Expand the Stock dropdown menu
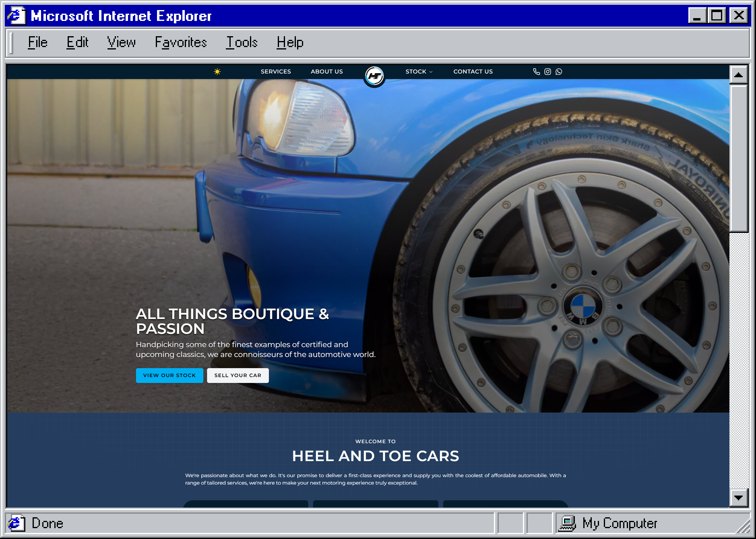Screen dimensions: 756x539 pos(419,72)
